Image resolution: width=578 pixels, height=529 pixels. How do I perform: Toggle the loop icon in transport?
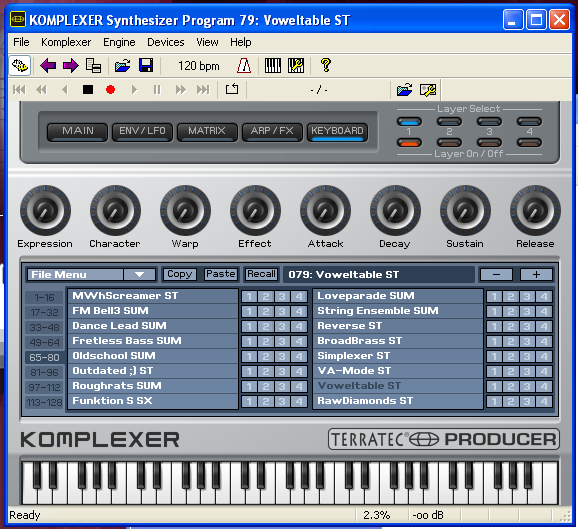click(232, 89)
